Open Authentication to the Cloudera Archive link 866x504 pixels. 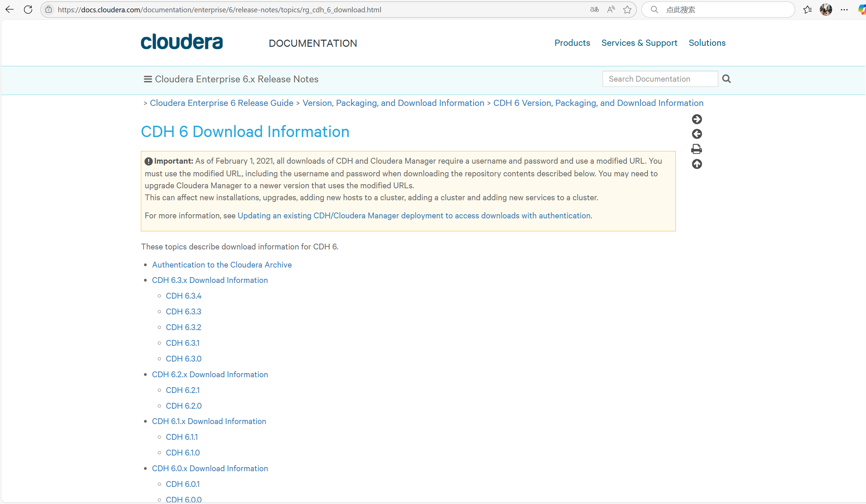coord(222,265)
